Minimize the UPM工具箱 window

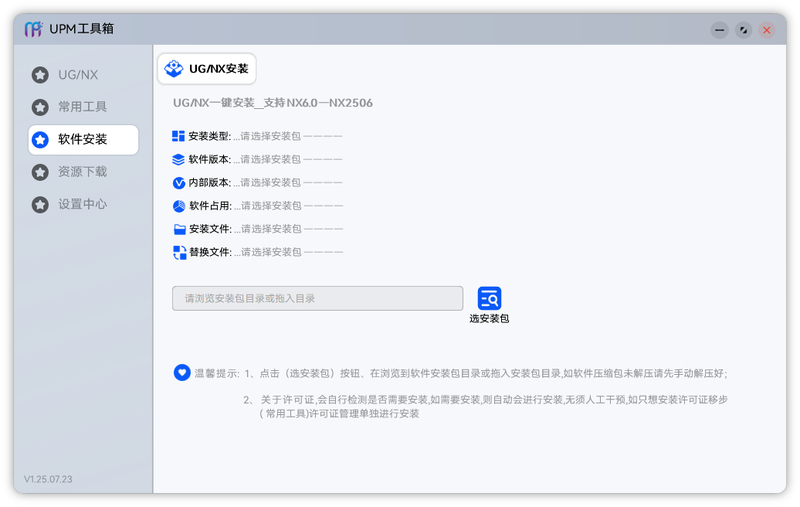[x=719, y=30]
